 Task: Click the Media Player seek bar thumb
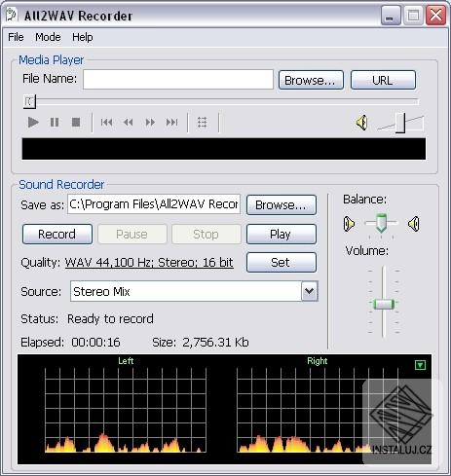[x=29, y=101]
